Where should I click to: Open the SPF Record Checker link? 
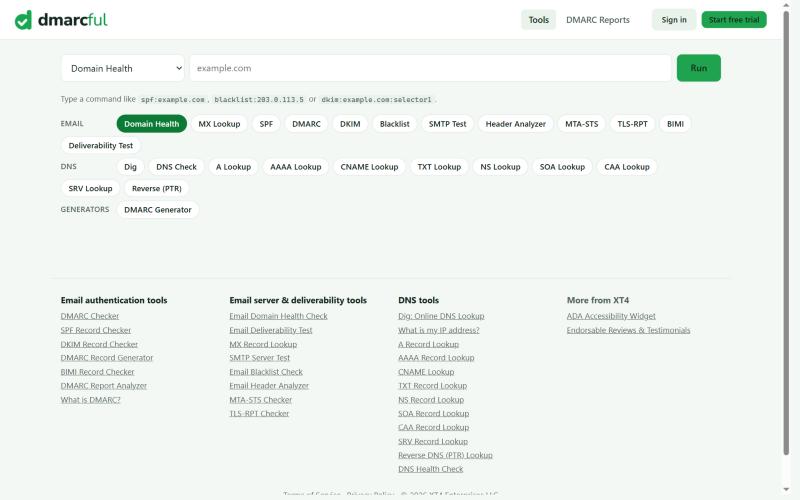(x=96, y=330)
